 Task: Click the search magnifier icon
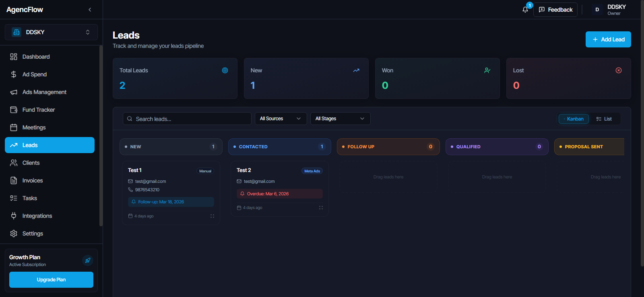130,119
